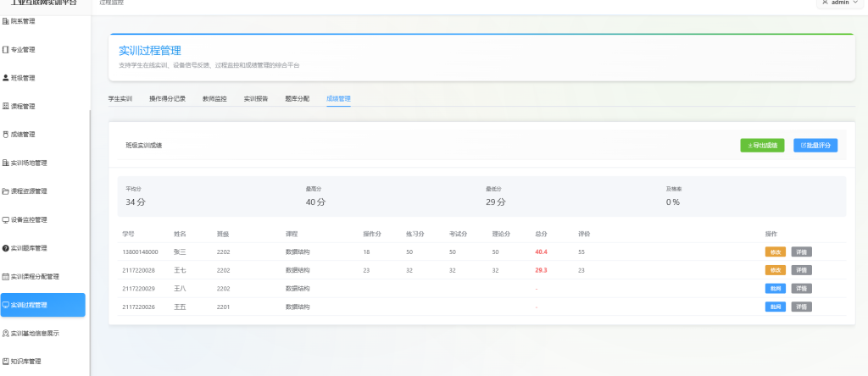This screenshot has height=376, width=868.
Task: Go to 实训题库管理 in the sidebar
Action: (29, 248)
